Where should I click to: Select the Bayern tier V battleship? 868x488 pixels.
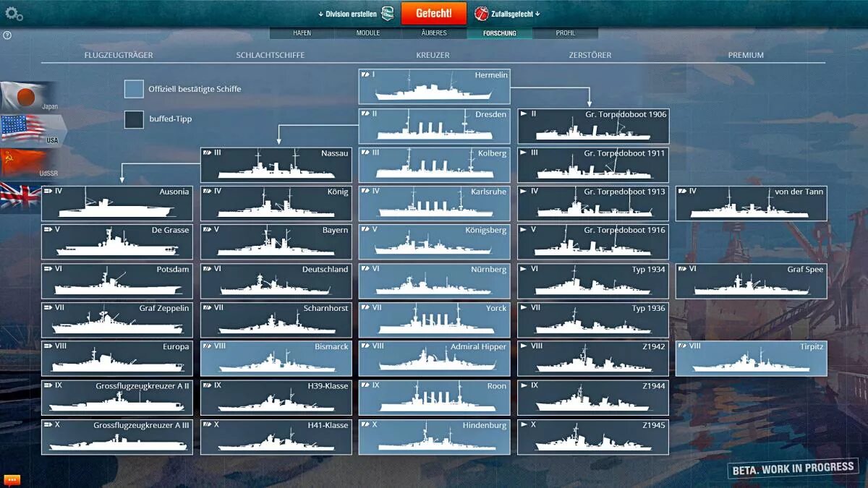[276, 241]
